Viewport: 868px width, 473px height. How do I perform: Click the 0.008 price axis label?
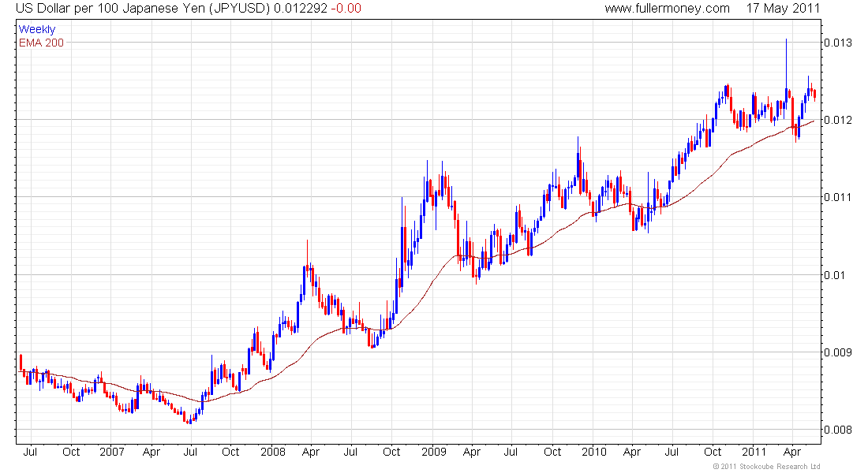pos(837,430)
